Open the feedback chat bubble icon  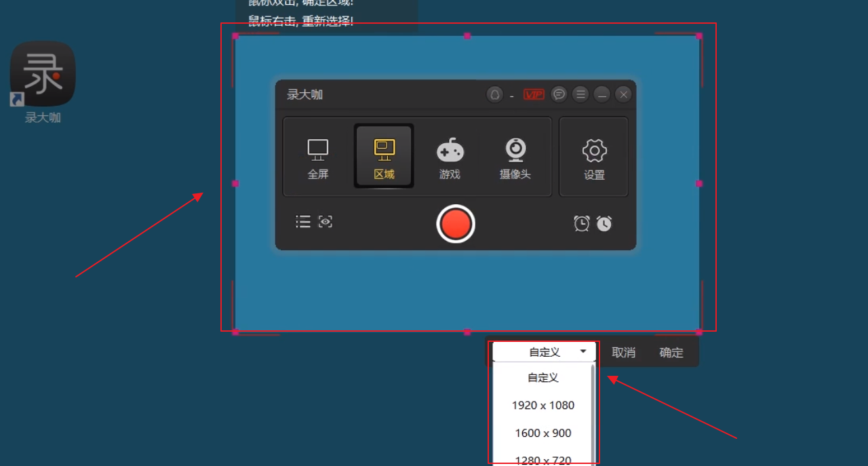558,94
